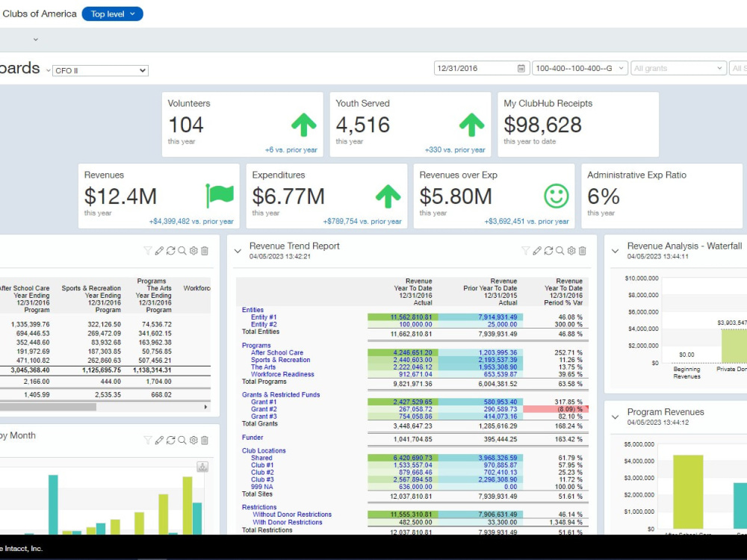Click filter icon on the by Month panel
This screenshot has height=560, width=747.
coord(148,440)
